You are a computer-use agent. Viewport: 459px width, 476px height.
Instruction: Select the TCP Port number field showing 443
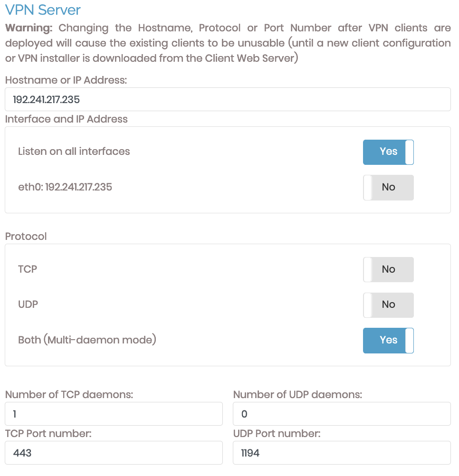[113, 452]
